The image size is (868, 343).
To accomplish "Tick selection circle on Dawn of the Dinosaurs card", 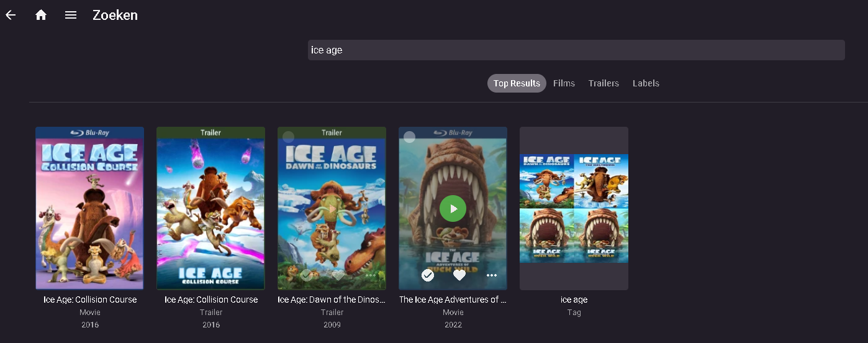I will click(x=288, y=137).
